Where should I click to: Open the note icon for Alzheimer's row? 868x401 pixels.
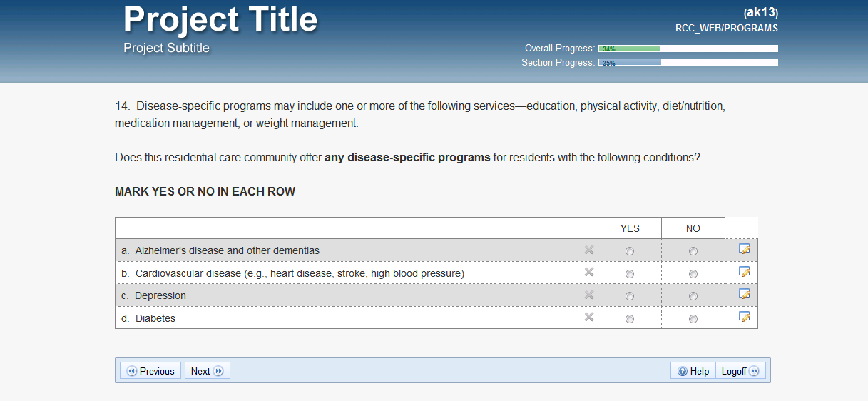(x=744, y=249)
